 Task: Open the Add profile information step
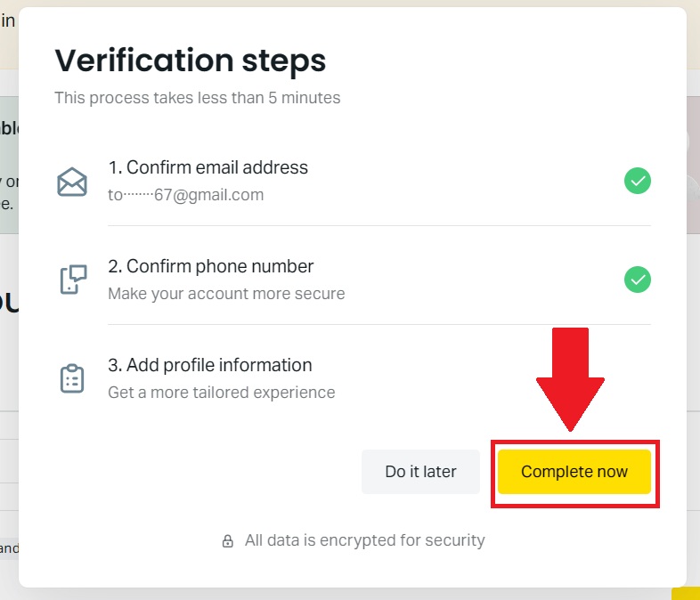[x=210, y=365]
